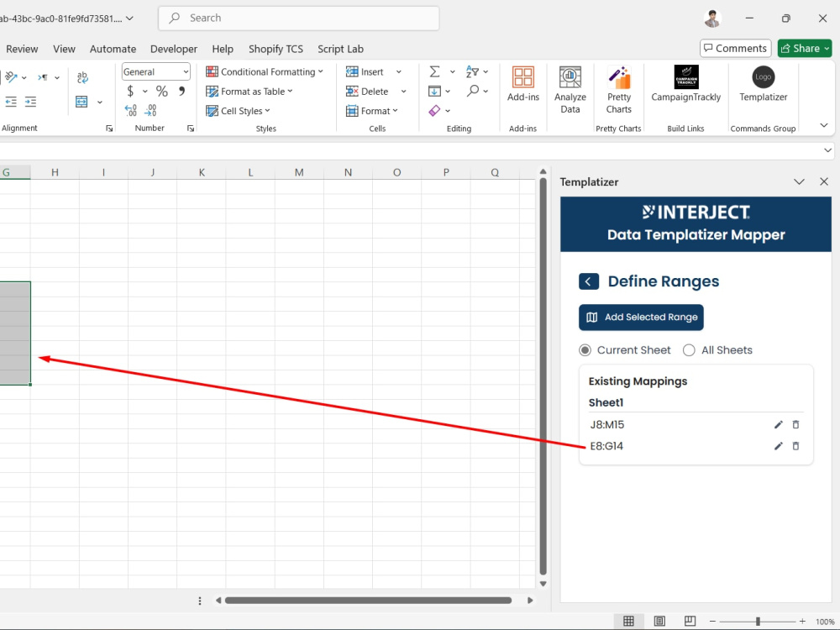Open the Templatizer add-in from ribbon
The width and height of the screenshot is (840, 630).
coord(763,83)
